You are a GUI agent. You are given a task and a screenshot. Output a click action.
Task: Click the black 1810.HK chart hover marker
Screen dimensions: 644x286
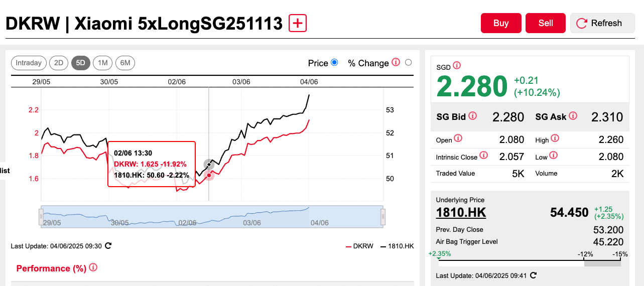pos(209,165)
